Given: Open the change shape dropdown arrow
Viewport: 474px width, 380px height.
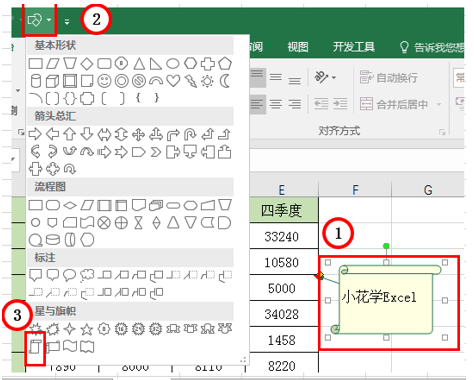Looking at the screenshot, I should [x=49, y=20].
